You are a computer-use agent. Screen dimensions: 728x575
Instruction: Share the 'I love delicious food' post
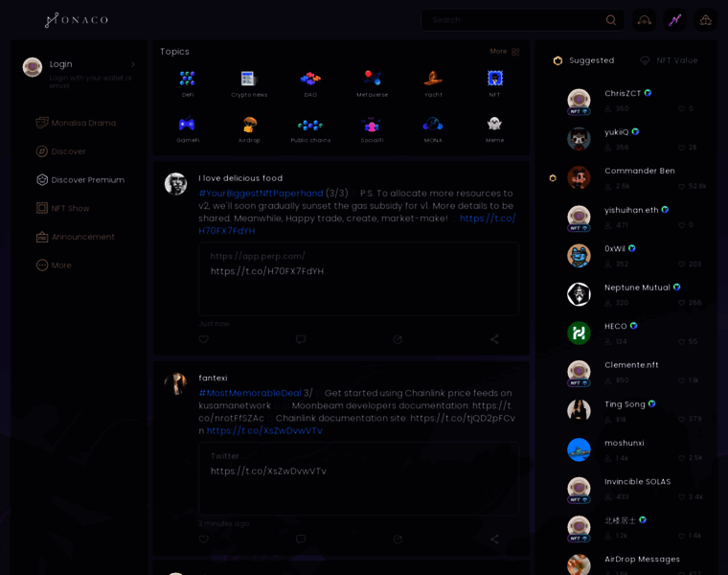tap(494, 339)
